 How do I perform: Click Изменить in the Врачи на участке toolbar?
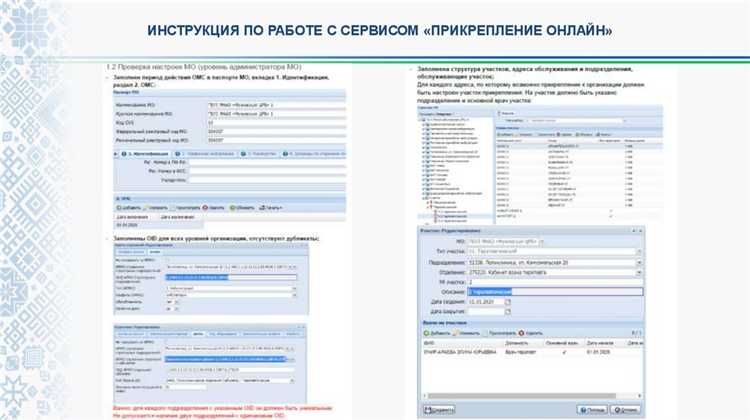click(466, 333)
